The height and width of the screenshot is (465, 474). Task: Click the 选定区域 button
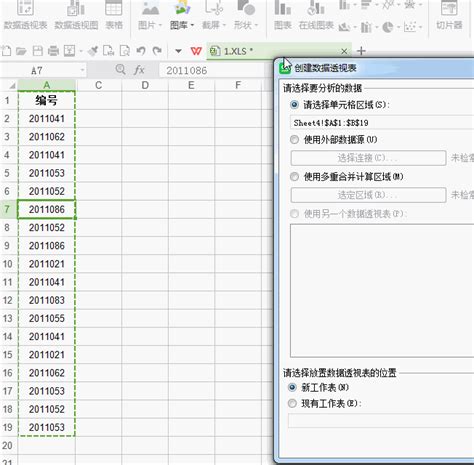coord(368,195)
